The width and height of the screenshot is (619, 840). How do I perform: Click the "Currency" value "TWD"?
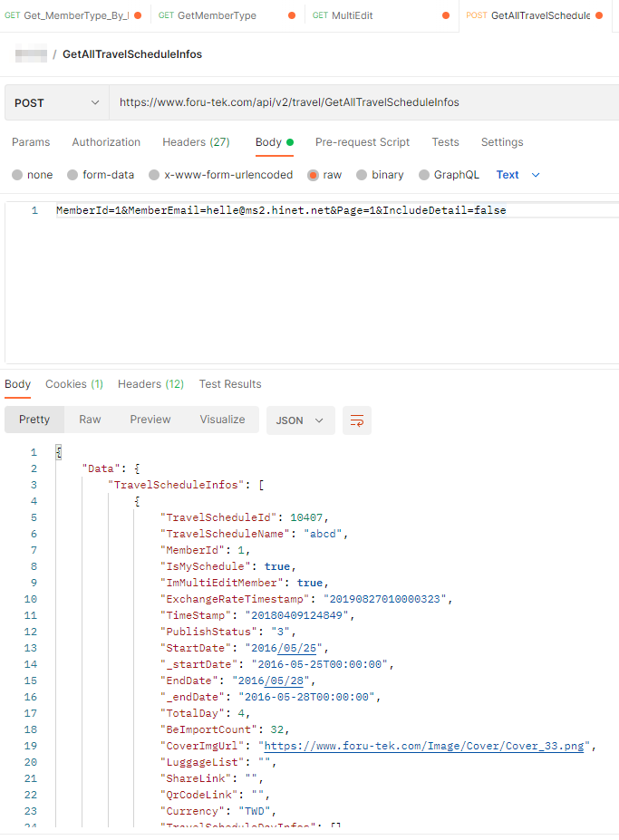click(255, 811)
